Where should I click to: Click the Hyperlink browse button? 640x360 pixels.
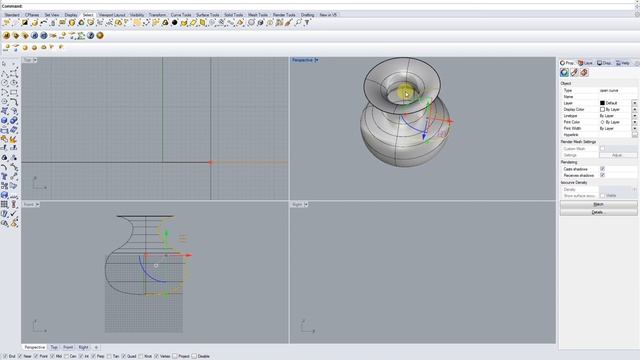(634, 134)
